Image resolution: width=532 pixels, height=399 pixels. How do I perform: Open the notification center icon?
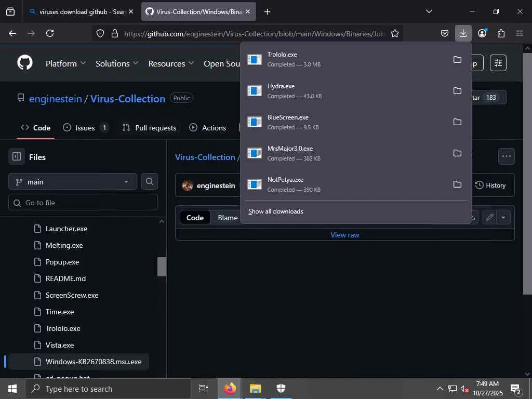pos(516,389)
